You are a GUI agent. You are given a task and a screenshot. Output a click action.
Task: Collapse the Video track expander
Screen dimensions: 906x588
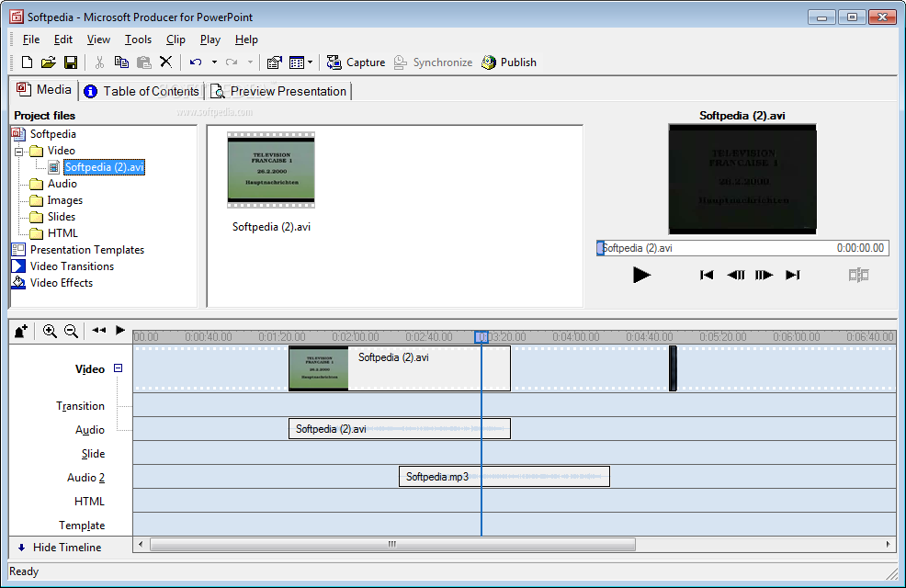coord(118,367)
